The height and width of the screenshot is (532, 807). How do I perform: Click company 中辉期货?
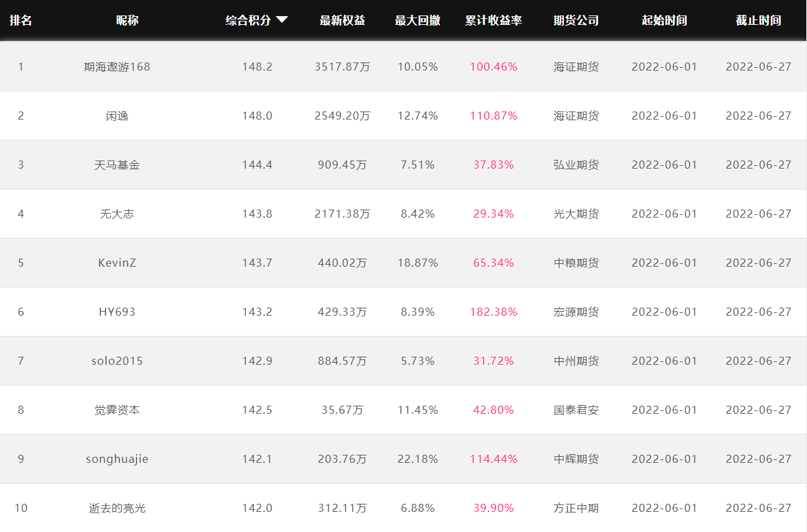[577, 459]
